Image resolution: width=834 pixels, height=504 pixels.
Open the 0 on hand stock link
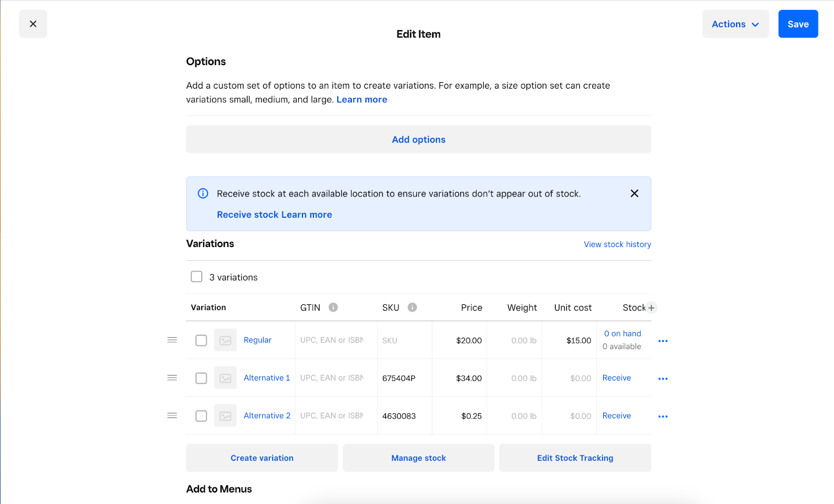coord(622,333)
